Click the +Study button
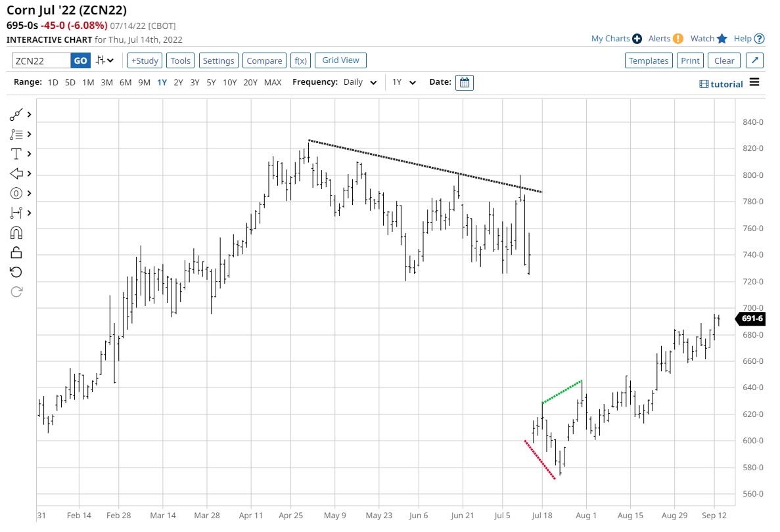 [145, 60]
